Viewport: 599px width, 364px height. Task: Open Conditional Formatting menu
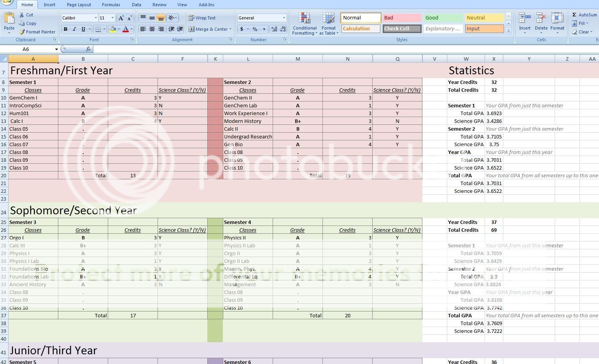tap(305, 24)
